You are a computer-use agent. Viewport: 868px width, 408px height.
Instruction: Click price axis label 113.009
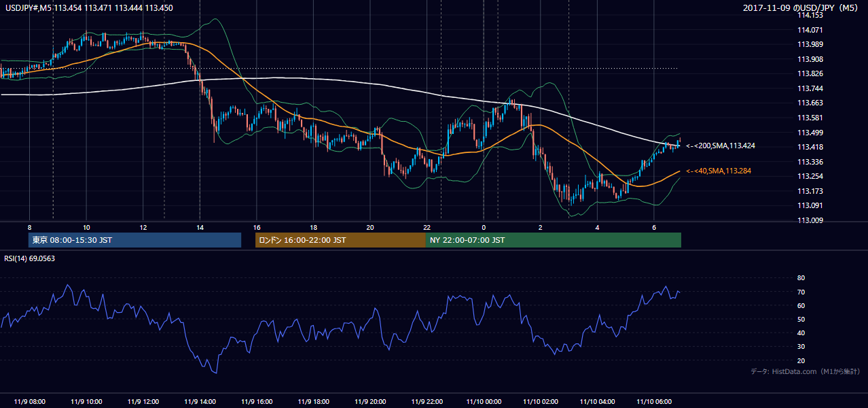(810, 220)
